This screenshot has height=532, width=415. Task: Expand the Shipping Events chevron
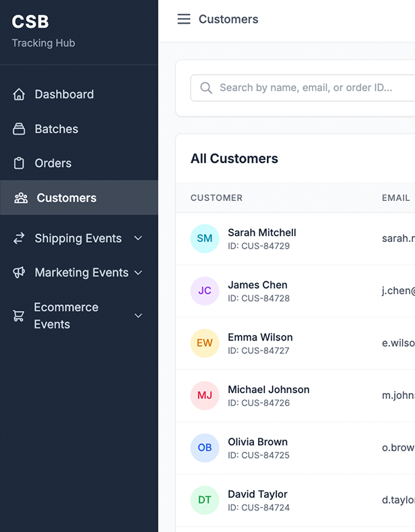(x=138, y=238)
